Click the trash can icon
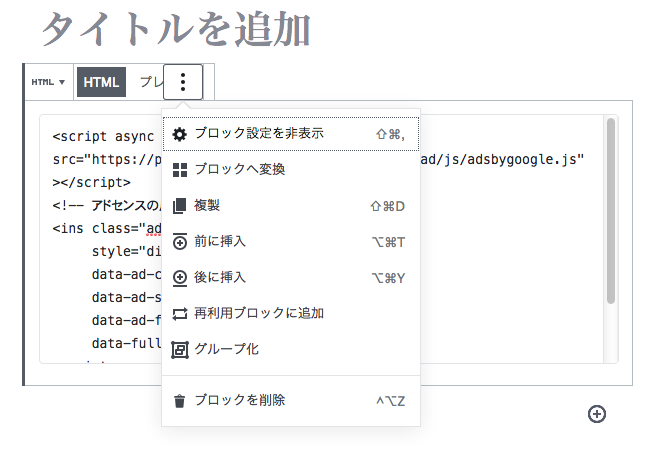The height and width of the screenshot is (454, 666). pos(180,401)
